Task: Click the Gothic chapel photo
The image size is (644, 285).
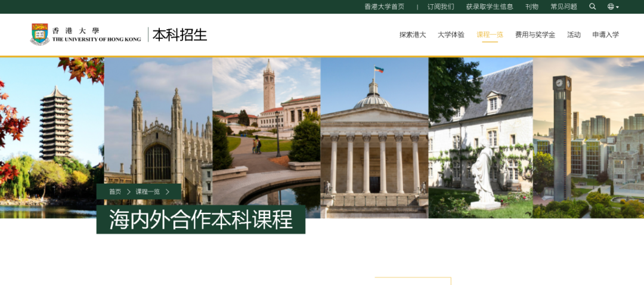Action: [158, 131]
